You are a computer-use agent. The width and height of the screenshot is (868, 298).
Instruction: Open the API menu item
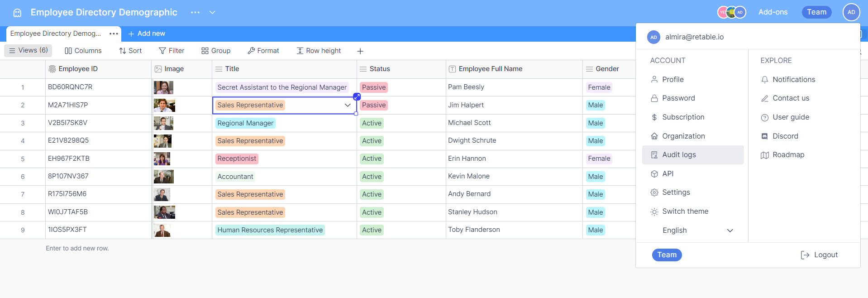point(668,174)
